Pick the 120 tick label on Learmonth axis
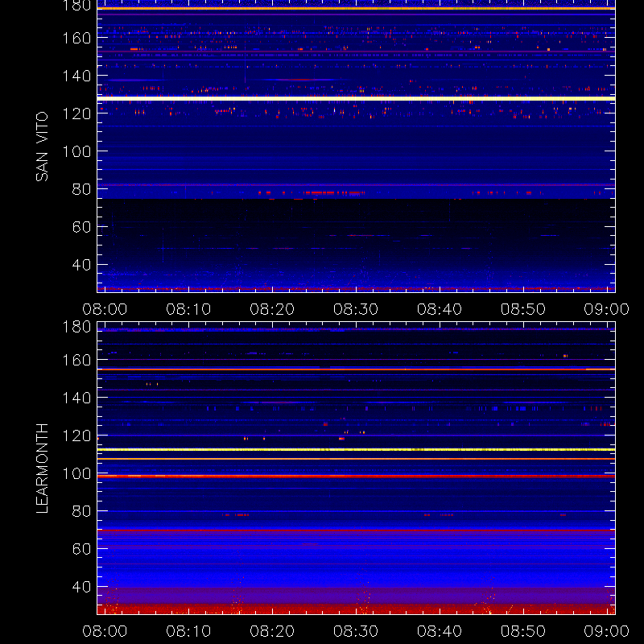 tap(76, 436)
